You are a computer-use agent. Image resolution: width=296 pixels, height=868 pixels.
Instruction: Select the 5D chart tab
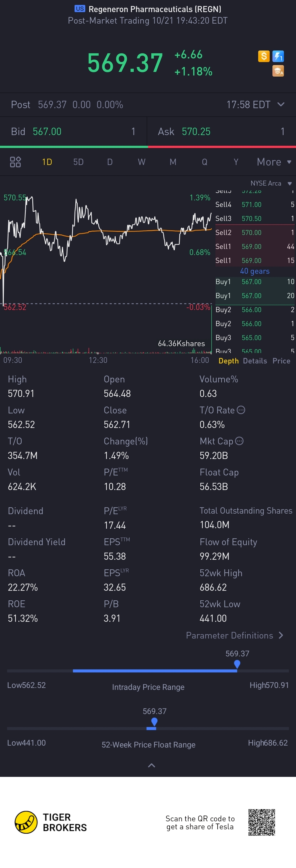tap(78, 162)
